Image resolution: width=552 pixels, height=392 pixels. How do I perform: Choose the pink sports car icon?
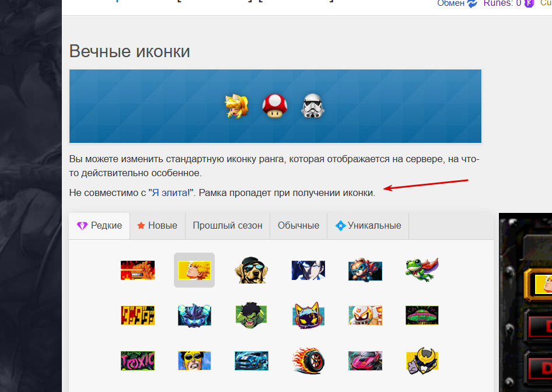[365, 360]
